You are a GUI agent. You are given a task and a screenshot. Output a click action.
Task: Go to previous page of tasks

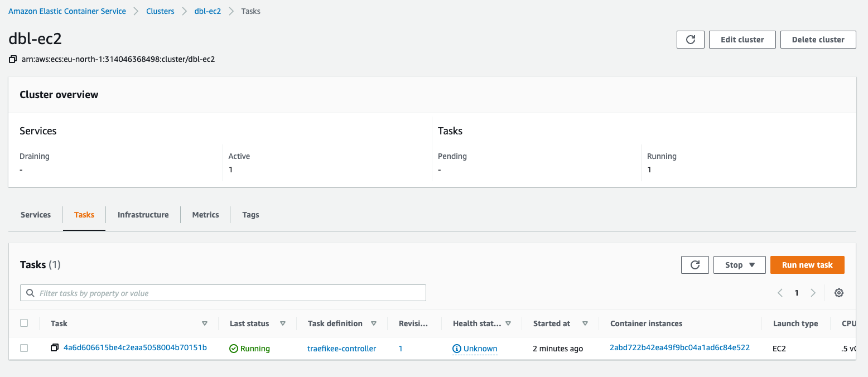780,293
